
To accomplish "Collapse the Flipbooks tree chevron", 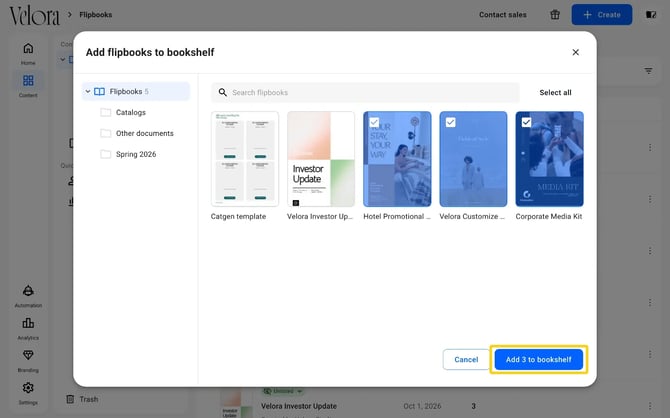I will (x=88, y=91).
